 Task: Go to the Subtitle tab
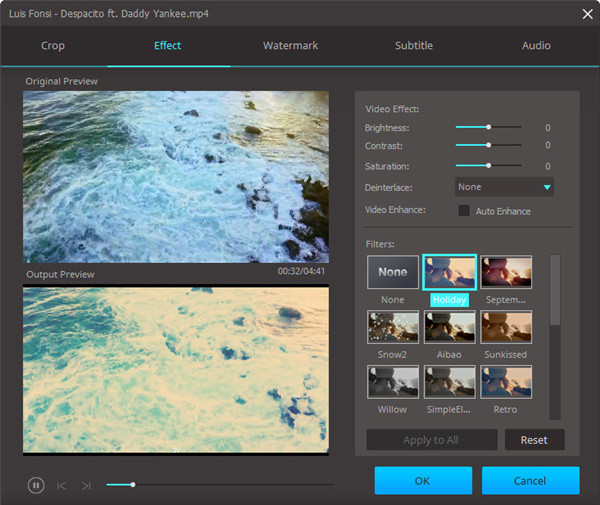[413, 46]
